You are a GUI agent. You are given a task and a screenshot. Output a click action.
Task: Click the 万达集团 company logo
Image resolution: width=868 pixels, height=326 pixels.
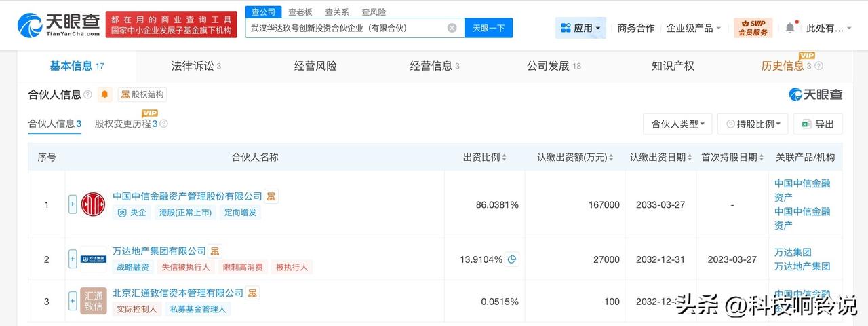94,259
